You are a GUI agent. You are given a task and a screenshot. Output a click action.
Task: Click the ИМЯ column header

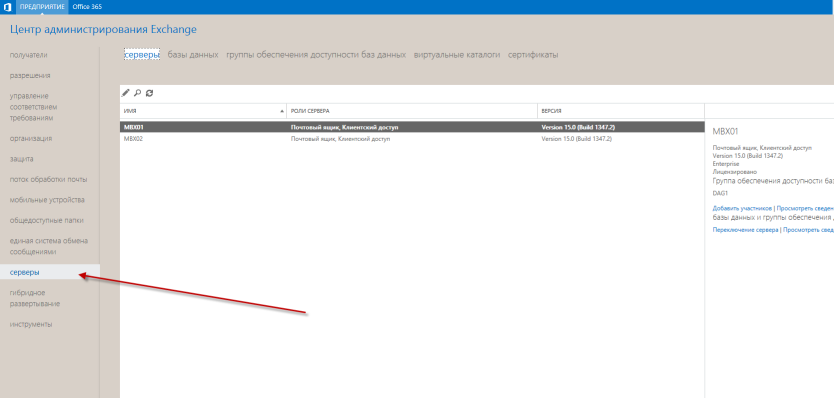click(x=203, y=111)
